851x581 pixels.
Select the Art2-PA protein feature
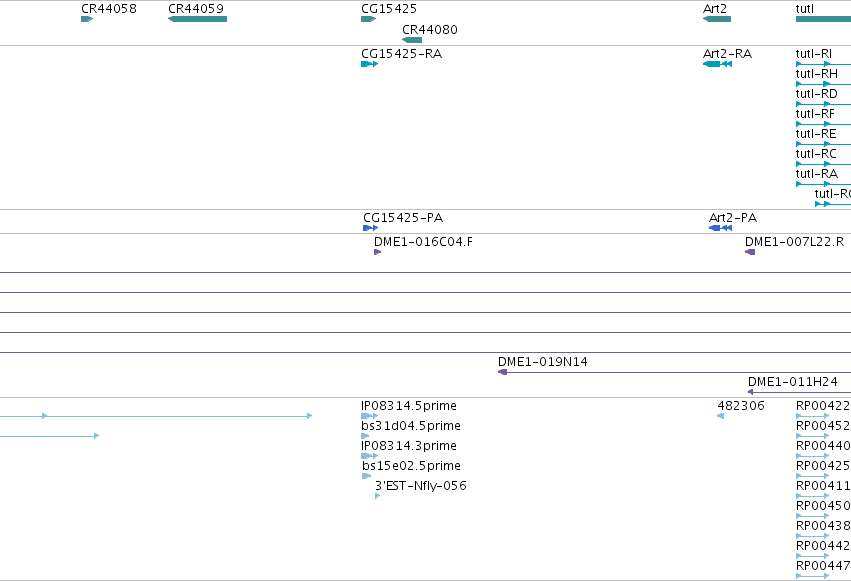(720, 228)
